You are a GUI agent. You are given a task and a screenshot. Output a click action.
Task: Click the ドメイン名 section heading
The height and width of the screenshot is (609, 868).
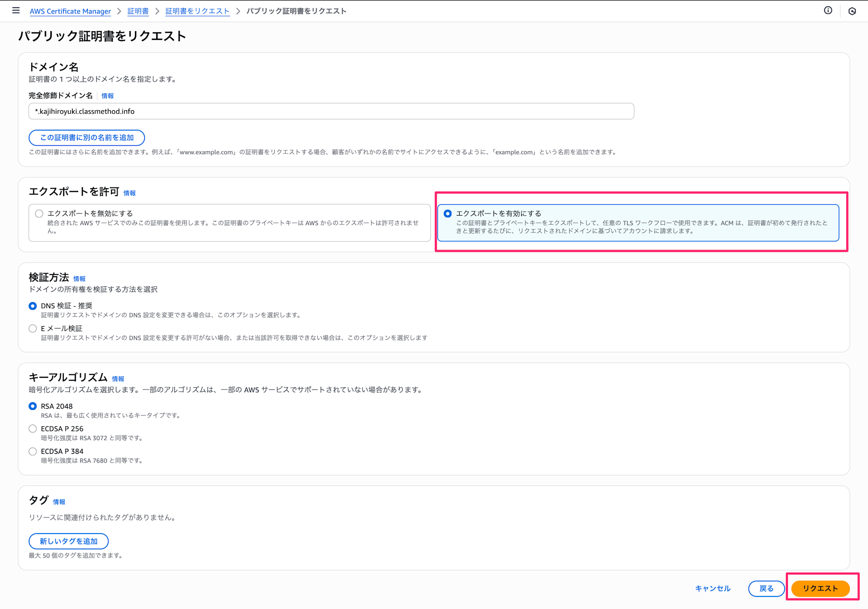[x=53, y=67]
